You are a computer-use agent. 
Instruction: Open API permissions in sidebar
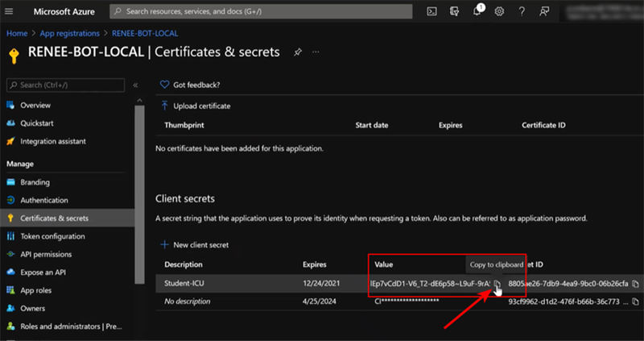click(x=46, y=254)
